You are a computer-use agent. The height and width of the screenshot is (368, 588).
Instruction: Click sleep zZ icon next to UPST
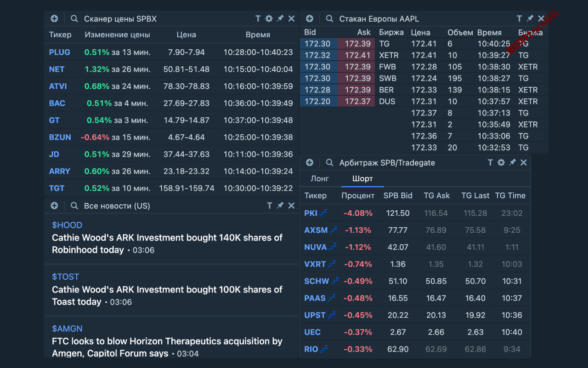[x=331, y=314]
